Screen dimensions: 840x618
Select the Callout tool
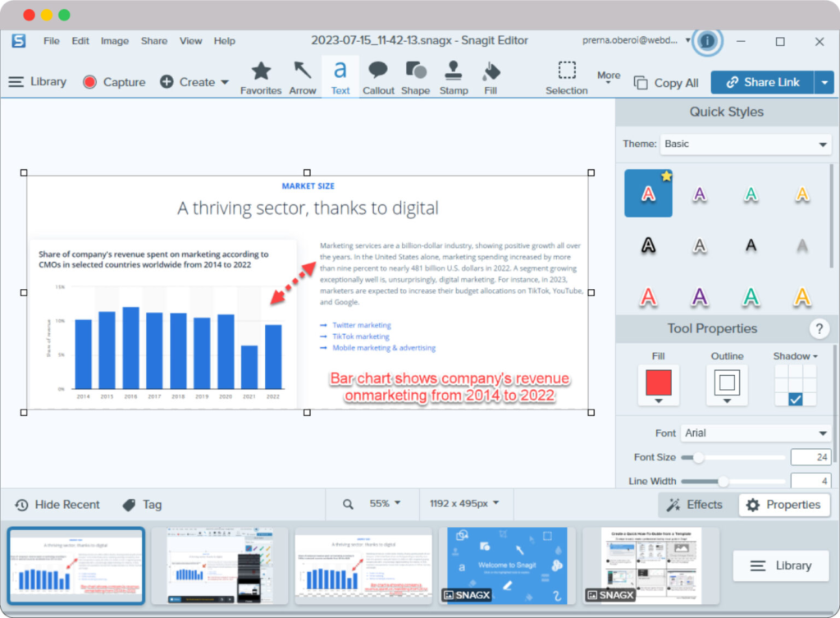pyautogui.click(x=378, y=77)
